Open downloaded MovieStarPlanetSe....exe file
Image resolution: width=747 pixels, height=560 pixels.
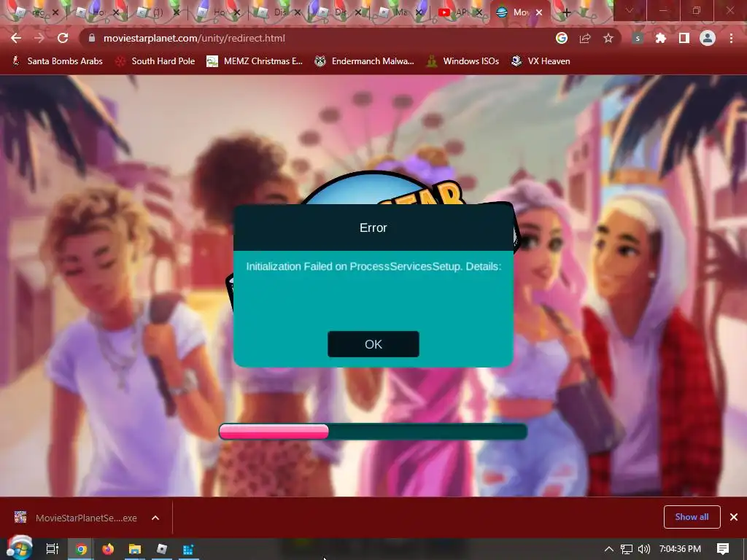[x=76, y=518]
